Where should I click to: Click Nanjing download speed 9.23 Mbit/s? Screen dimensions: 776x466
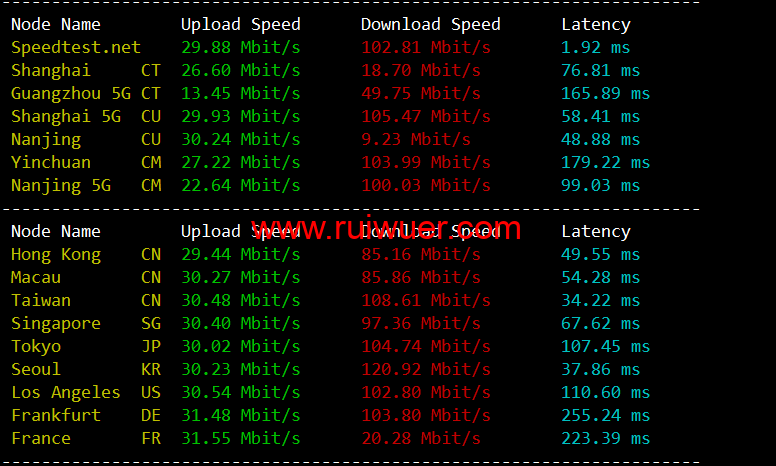(x=415, y=139)
